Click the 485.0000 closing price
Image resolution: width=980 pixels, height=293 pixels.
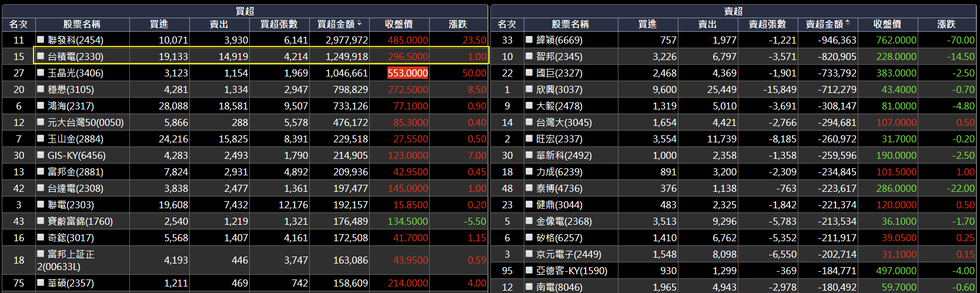click(407, 40)
